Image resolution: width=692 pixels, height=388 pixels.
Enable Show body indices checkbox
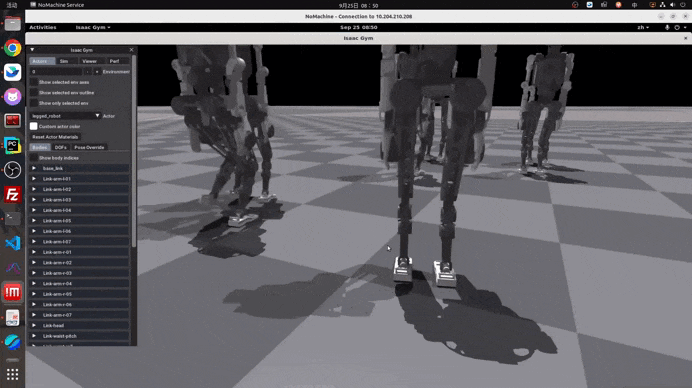tap(34, 158)
